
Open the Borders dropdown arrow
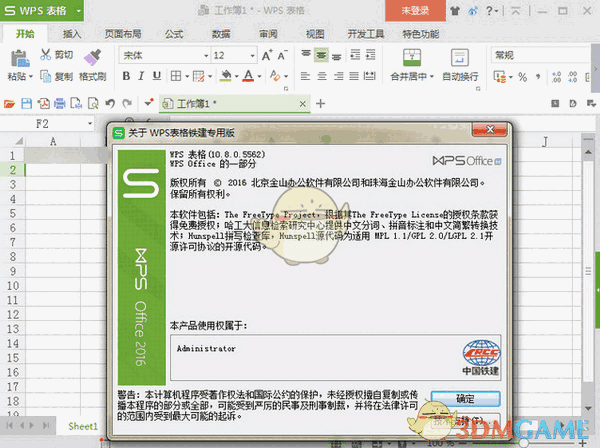pos(187,77)
